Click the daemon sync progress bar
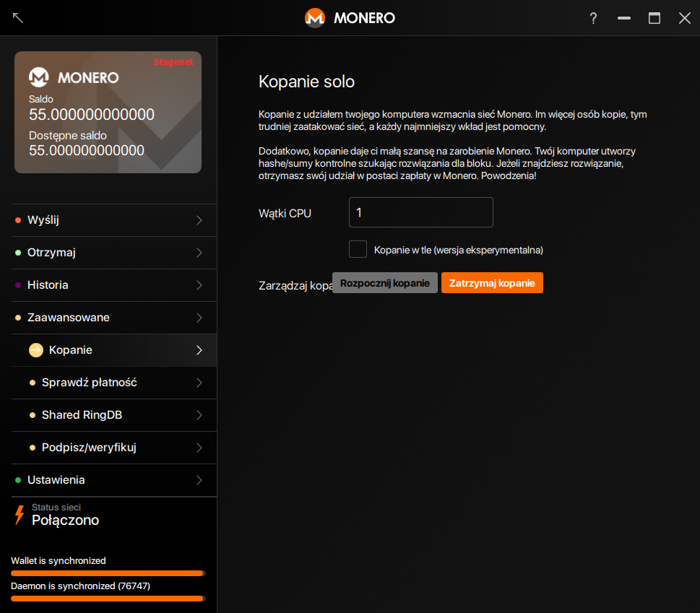 pos(108,599)
